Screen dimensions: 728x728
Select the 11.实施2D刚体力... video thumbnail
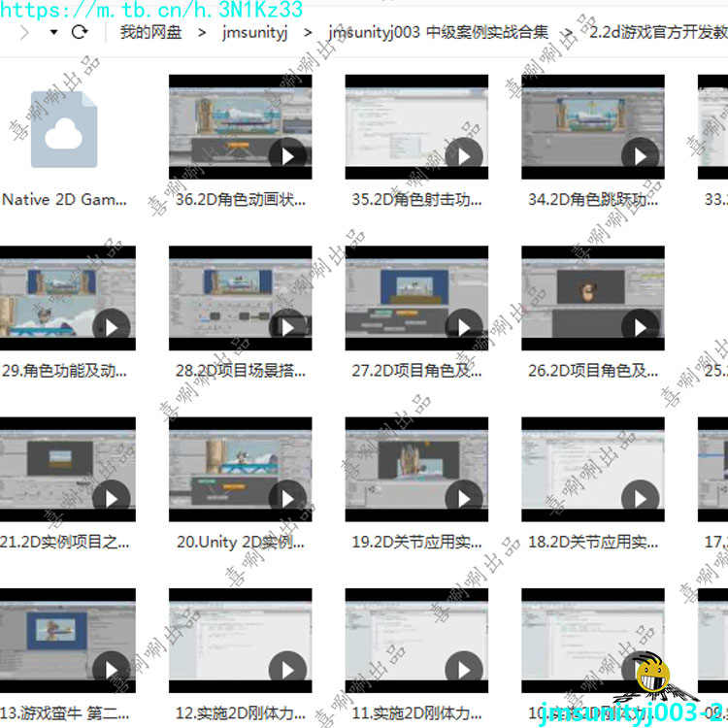pos(416,641)
